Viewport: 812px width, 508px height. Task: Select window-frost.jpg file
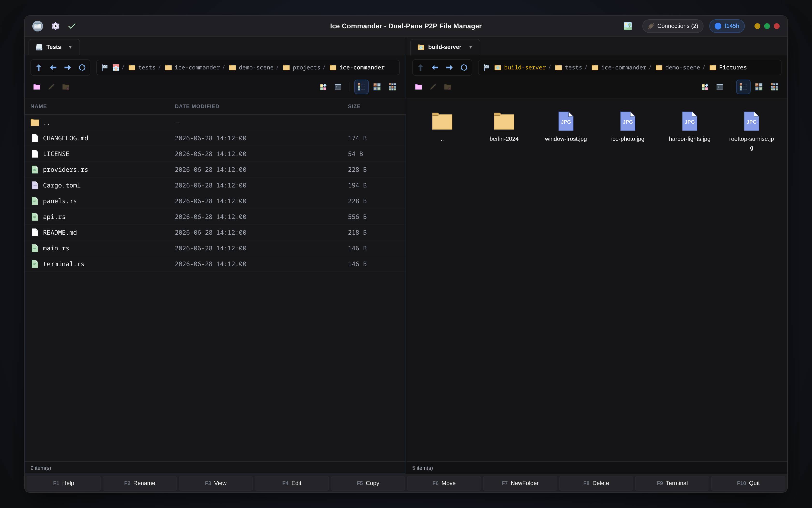tap(566, 127)
